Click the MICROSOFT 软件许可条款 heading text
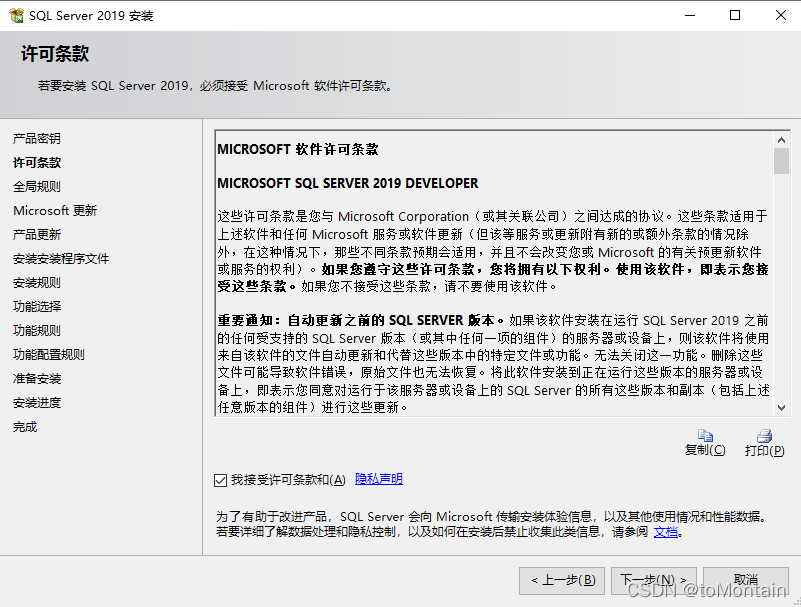The height and width of the screenshot is (607, 801). pyautogui.click(x=298, y=149)
